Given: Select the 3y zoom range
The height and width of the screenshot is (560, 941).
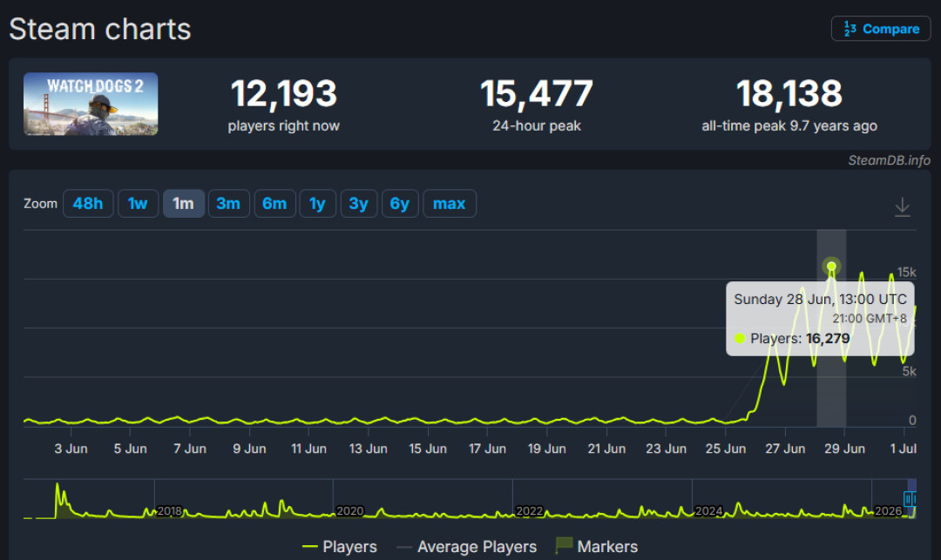Looking at the screenshot, I should tap(358, 203).
